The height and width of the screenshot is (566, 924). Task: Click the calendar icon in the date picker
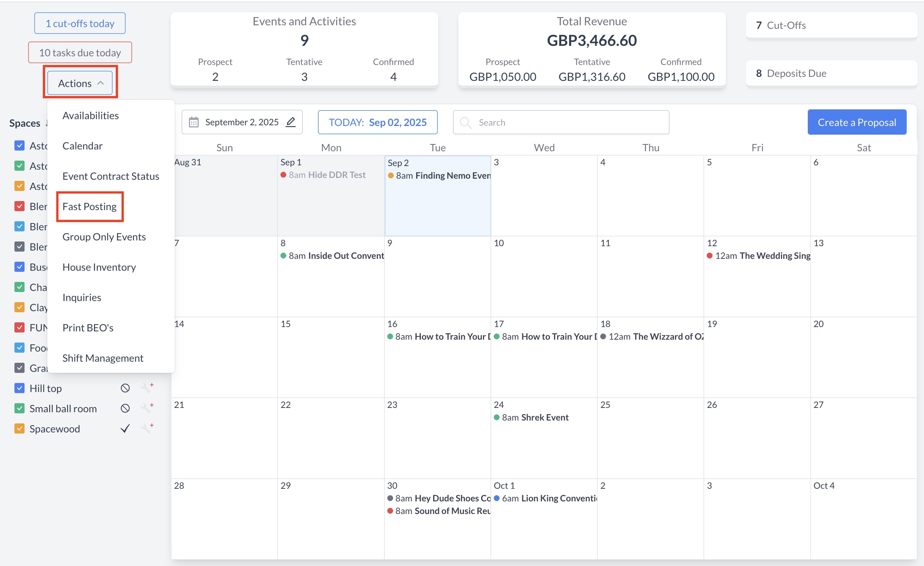(x=193, y=122)
